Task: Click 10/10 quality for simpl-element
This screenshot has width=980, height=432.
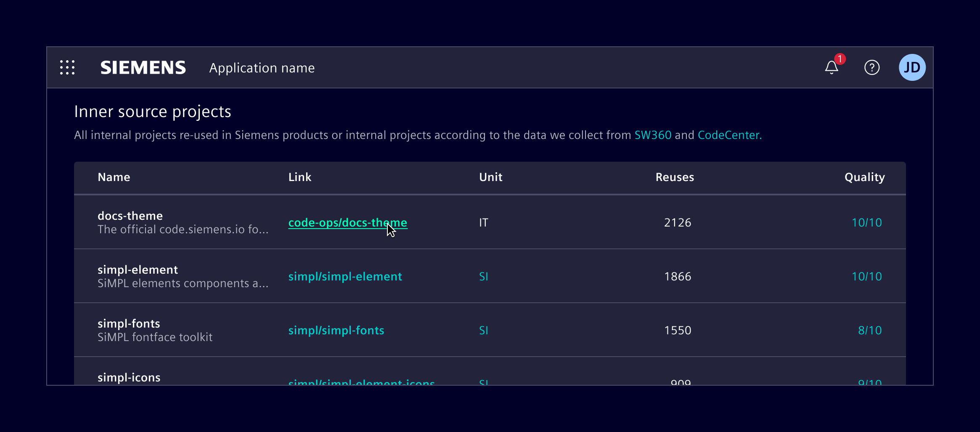Action: click(866, 276)
